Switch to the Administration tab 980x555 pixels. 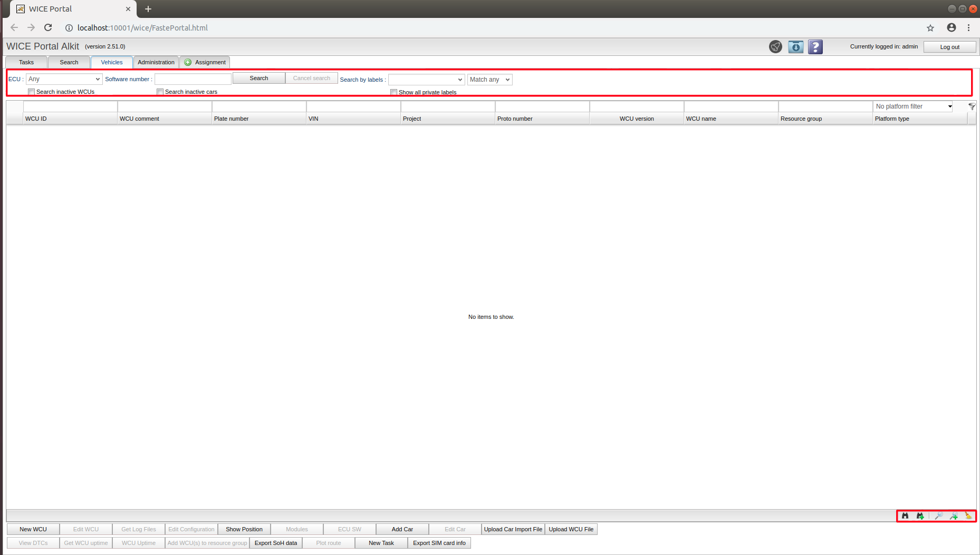coord(156,62)
